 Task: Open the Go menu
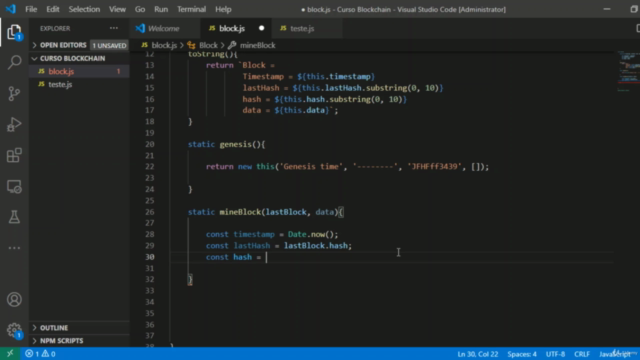(x=140, y=9)
